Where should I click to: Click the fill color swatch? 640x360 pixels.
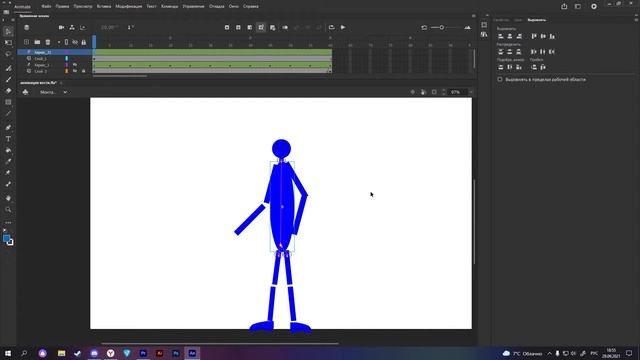pyautogui.click(x=6, y=238)
